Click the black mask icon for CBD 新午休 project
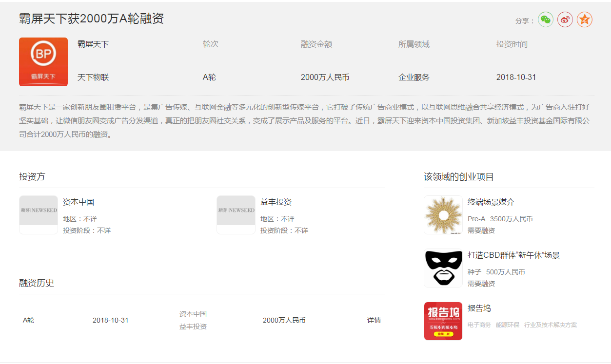 click(x=443, y=268)
